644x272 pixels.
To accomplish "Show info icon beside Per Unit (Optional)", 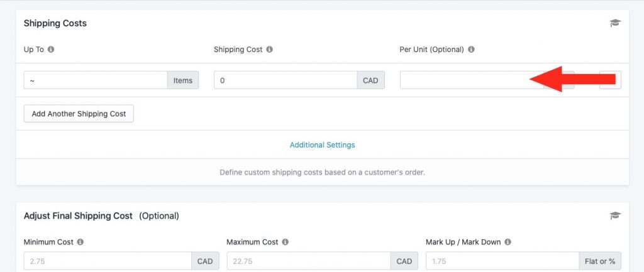I will point(471,49).
